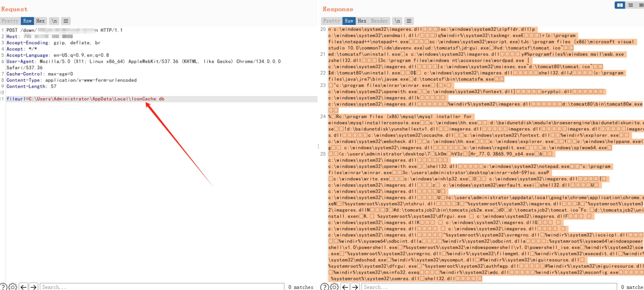The height and width of the screenshot is (290, 644).
Task: Switch to the combined tabbed view layout icon
Action: pyautogui.click(x=641, y=5)
